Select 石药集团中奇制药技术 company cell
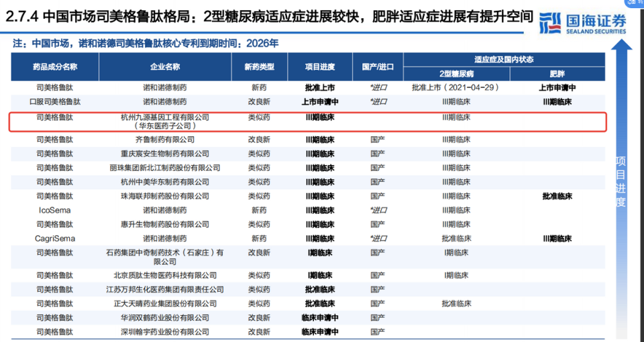The image size is (644, 342). tap(165, 257)
